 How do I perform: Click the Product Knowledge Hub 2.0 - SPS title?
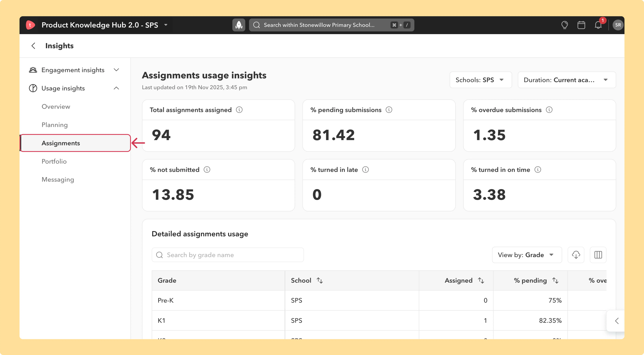click(x=100, y=25)
